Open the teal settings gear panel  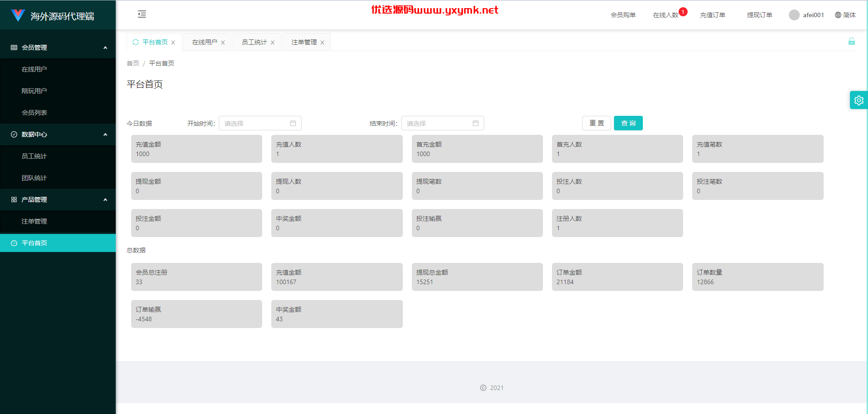(x=859, y=100)
